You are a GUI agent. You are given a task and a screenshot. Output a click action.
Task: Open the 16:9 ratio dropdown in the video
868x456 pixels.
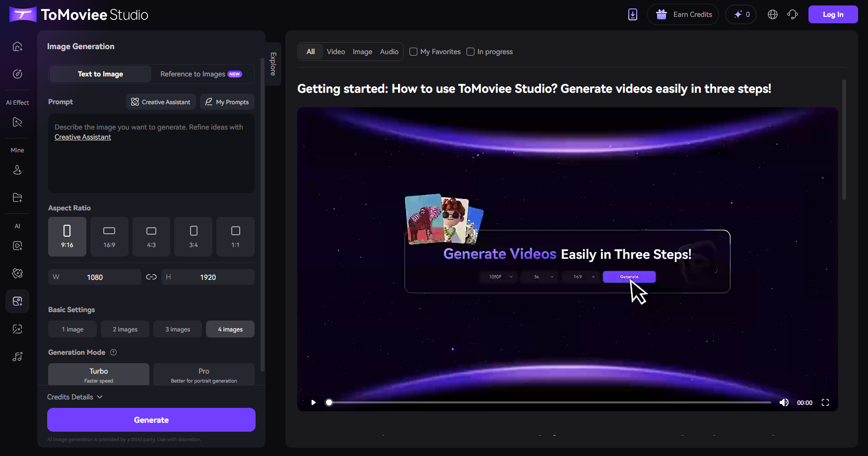point(580,277)
